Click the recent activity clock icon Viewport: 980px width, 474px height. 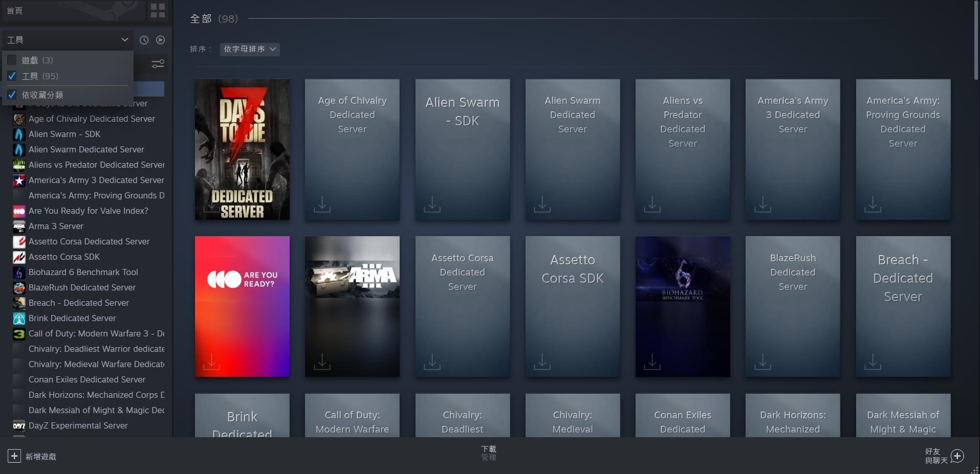coord(144,40)
